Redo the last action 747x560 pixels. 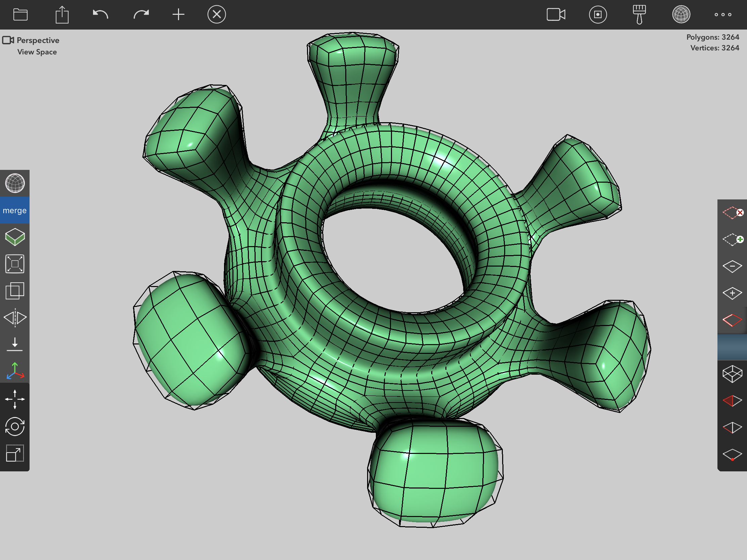pos(141,14)
